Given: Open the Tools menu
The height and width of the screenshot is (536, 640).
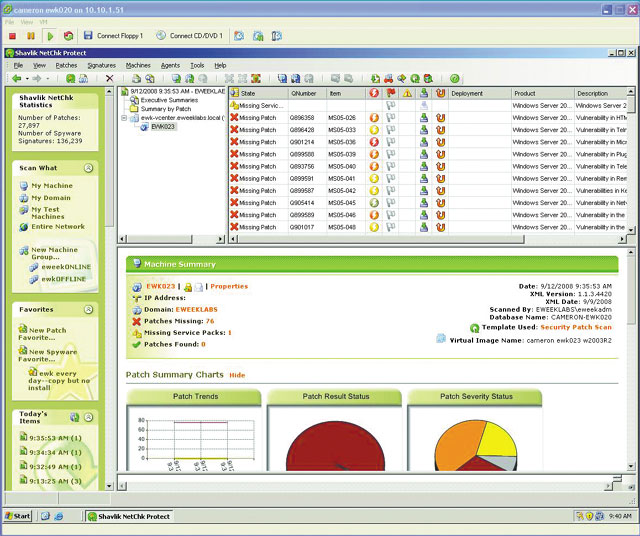Looking at the screenshot, I should tap(197, 65).
